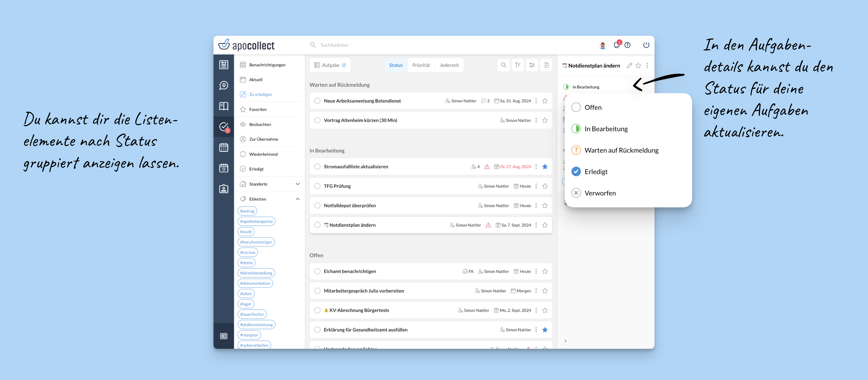Click pencil edit icon for Notdienstplan ändern
Image resolution: width=868 pixels, height=380 pixels.
click(629, 66)
